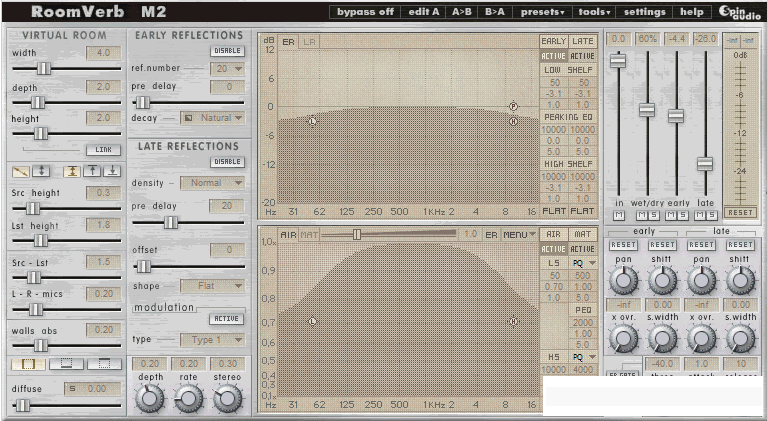This screenshot has height=421, width=768.
Task: Click the edit A button
Action: pos(424,12)
